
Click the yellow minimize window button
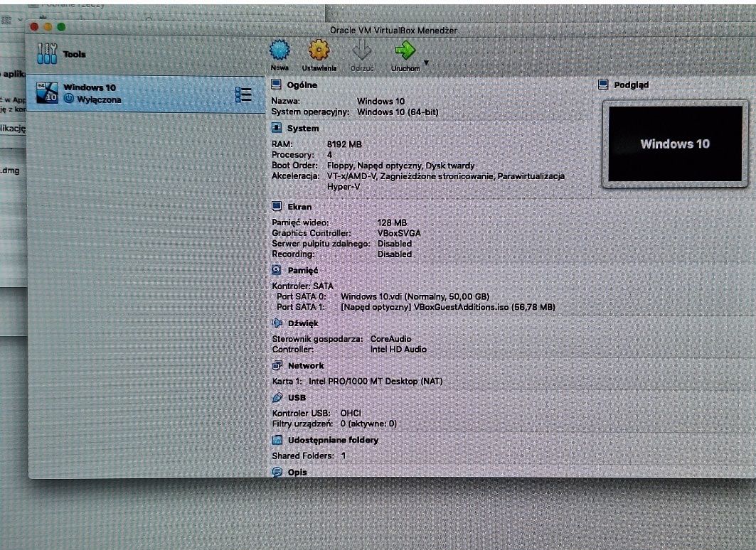(48, 26)
